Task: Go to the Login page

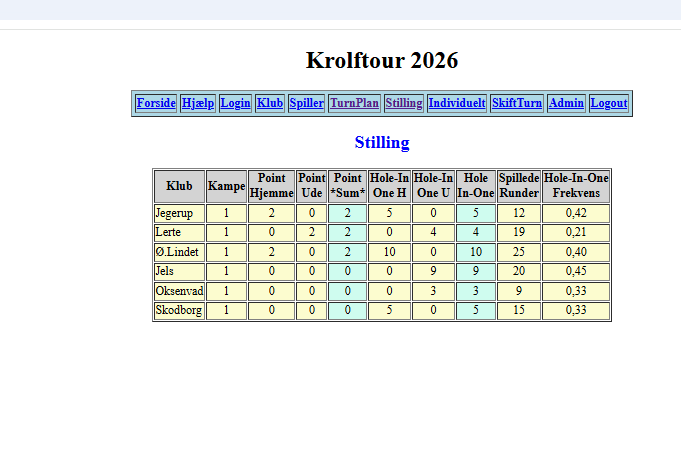Action: tap(235, 103)
